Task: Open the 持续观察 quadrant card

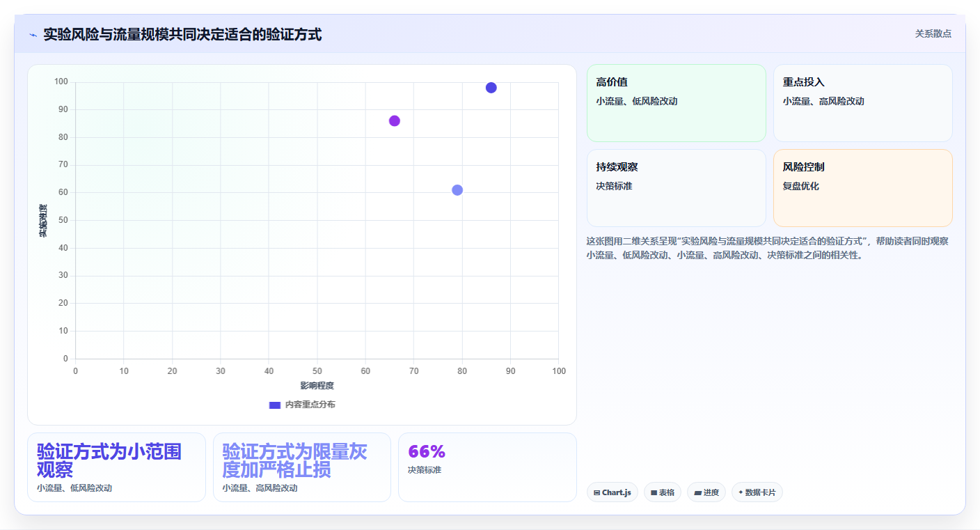Action: click(x=677, y=188)
